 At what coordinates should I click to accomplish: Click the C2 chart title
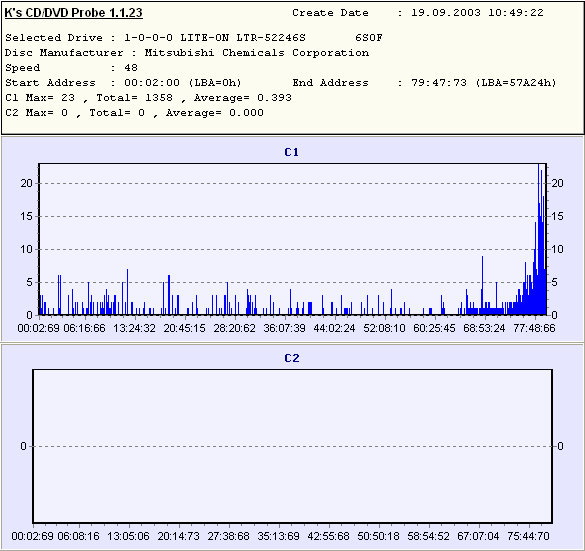(292, 358)
